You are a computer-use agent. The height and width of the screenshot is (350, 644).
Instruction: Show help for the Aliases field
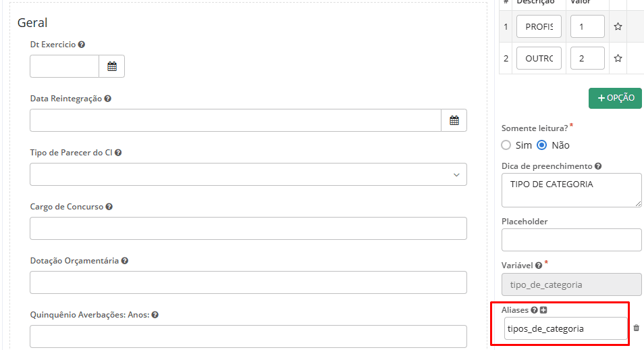534,310
